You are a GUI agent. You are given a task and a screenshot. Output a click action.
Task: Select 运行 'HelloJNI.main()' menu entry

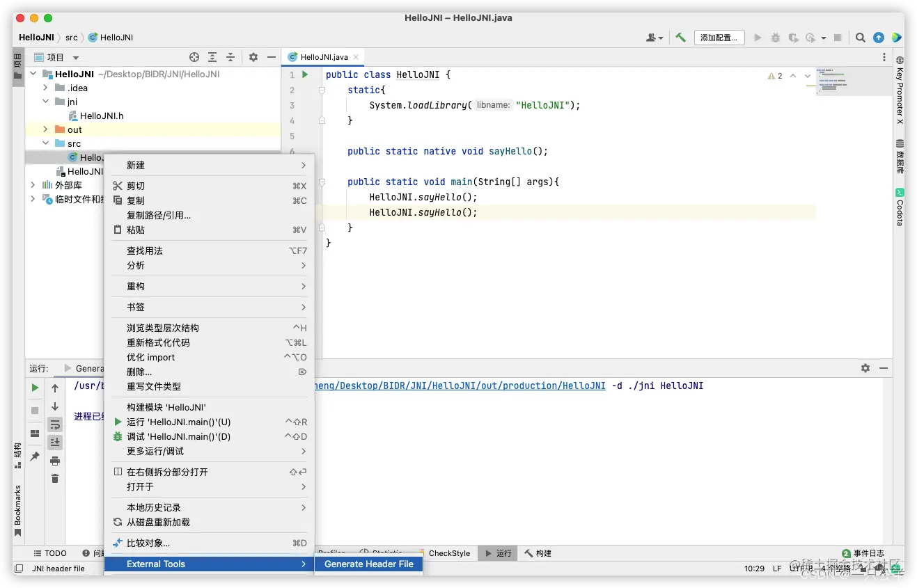(x=210, y=422)
